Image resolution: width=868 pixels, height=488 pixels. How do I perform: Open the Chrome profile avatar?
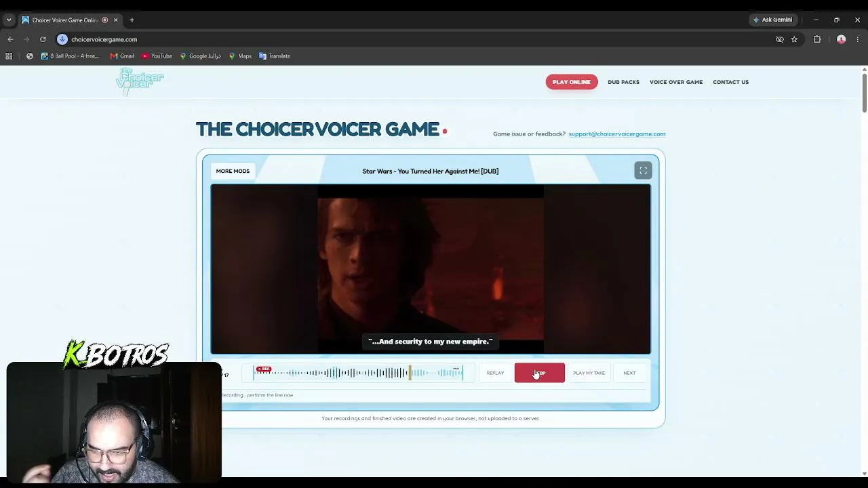842,39
